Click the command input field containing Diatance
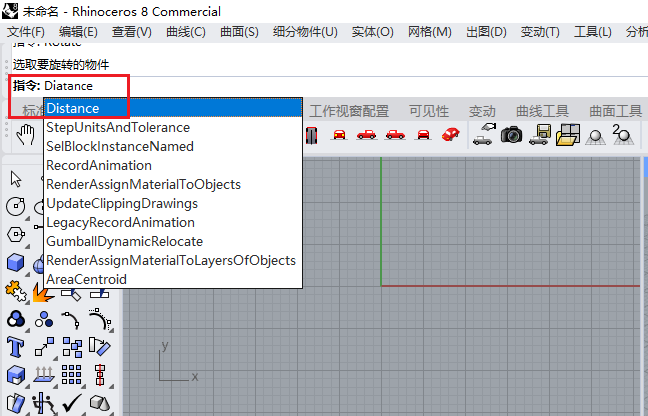Screen dimensions: 648x416 (329, 86)
